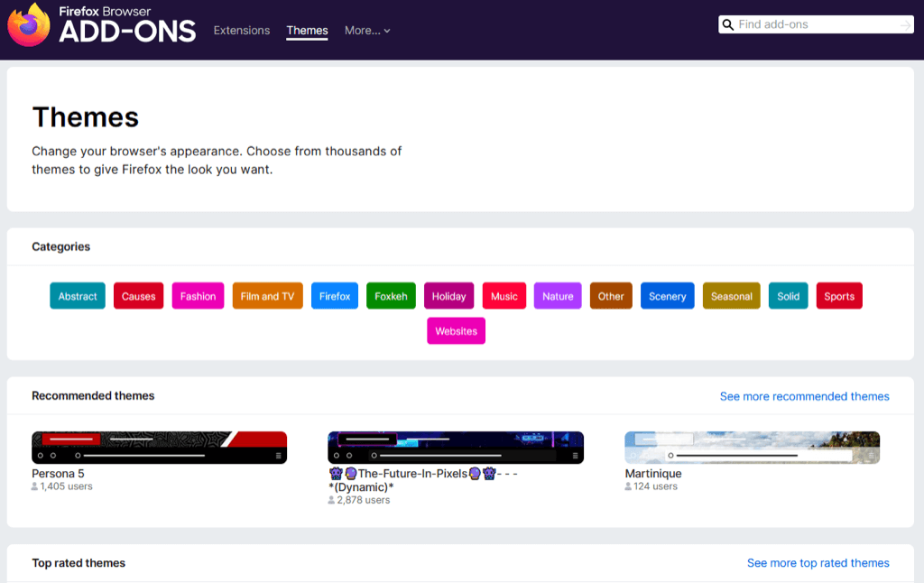Open See more top rated themes

click(x=818, y=563)
